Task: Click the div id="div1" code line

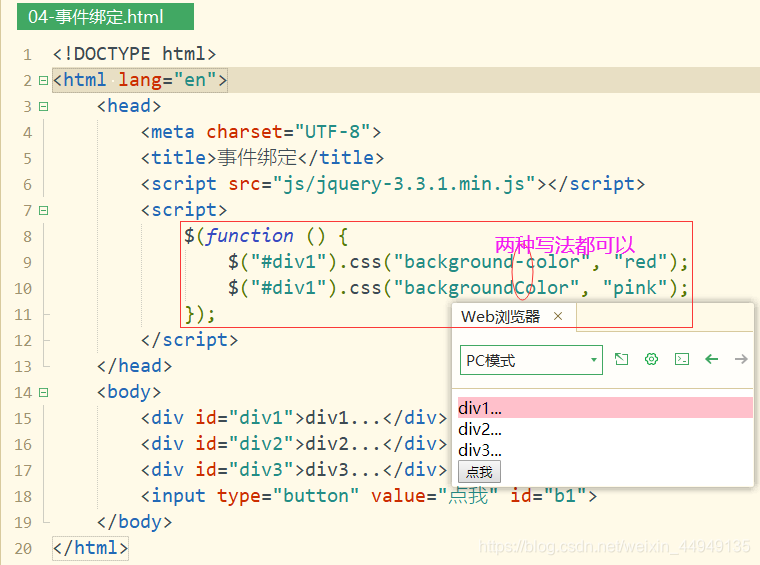Action: coord(294,418)
